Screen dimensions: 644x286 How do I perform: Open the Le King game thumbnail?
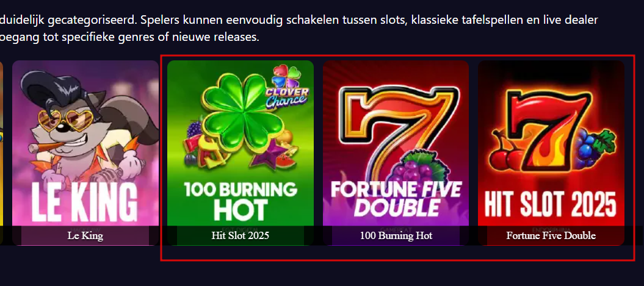(85, 152)
